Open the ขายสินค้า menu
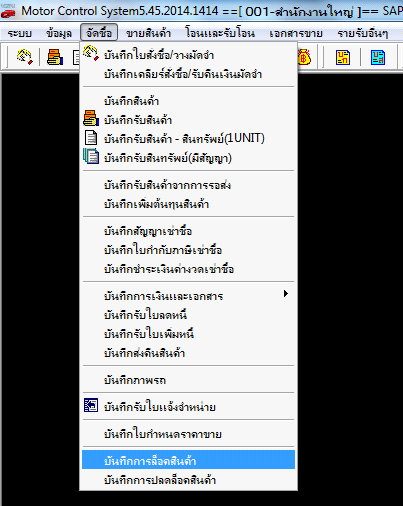The width and height of the screenshot is (403, 506). tap(148, 33)
